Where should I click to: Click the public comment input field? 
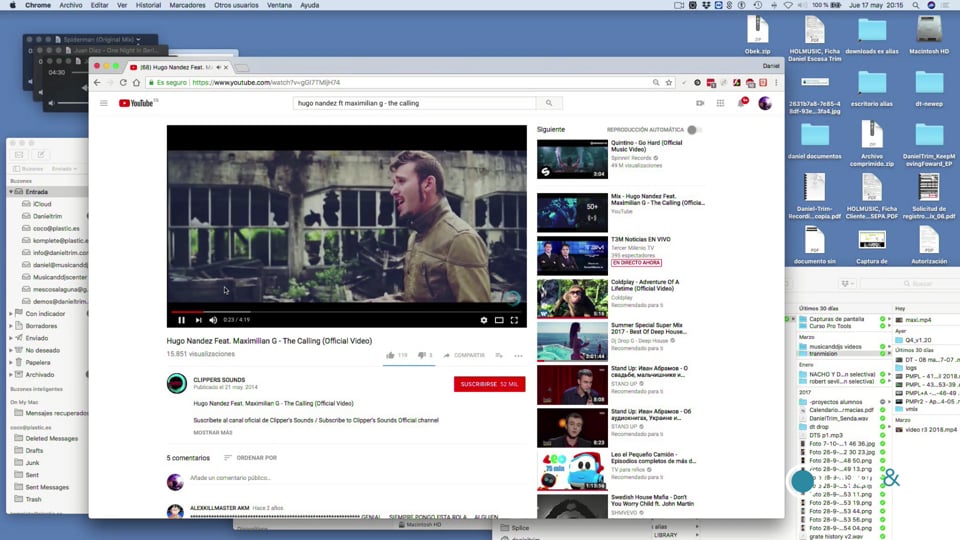click(355, 478)
